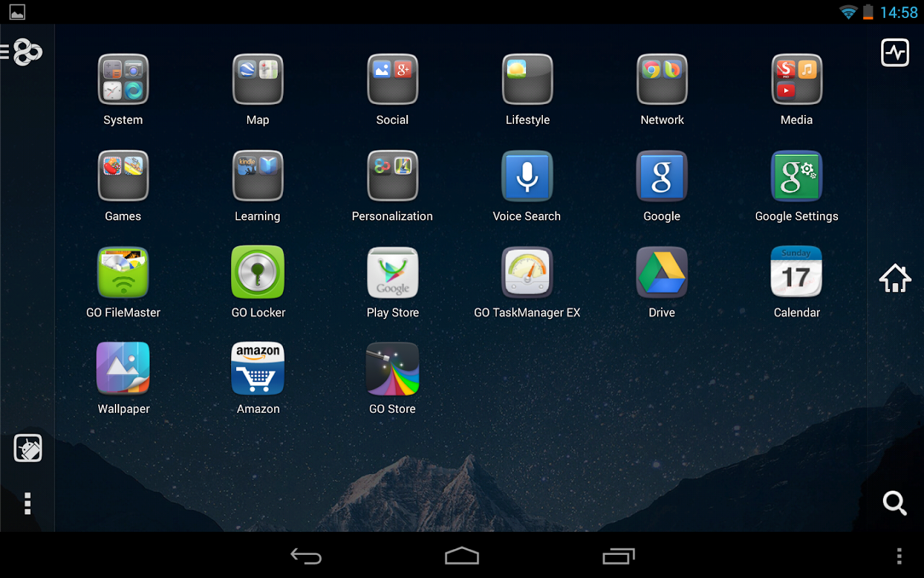Tap the Android home navigation button

[462, 556]
